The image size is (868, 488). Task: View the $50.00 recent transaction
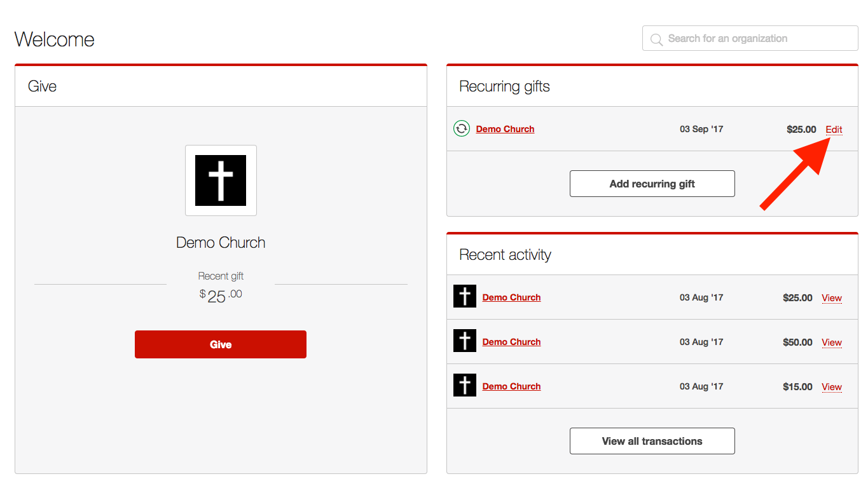(x=831, y=342)
